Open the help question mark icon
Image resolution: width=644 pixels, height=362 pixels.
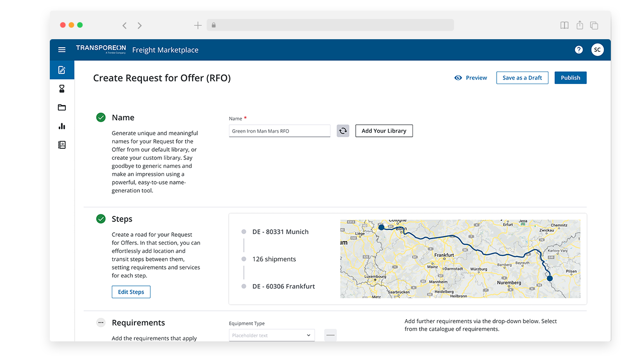579,49
